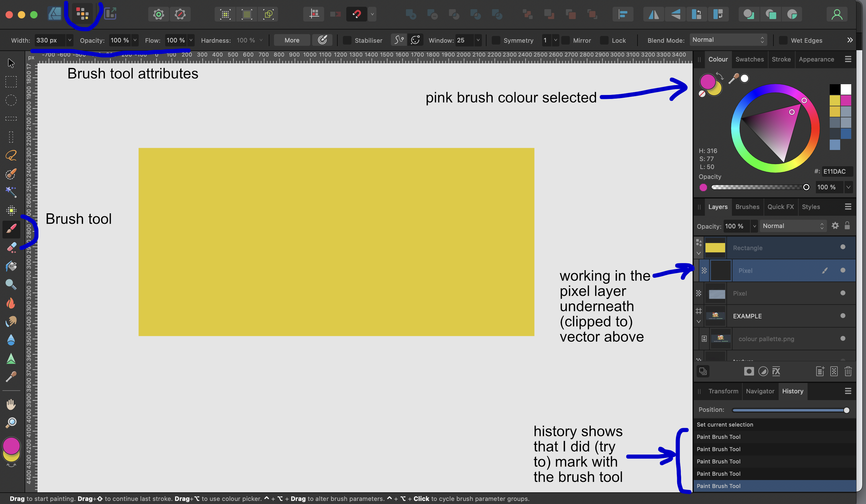The image size is (866, 504).
Task: Select the Flood Fill bucket tool
Action: [x=11, y=266]
